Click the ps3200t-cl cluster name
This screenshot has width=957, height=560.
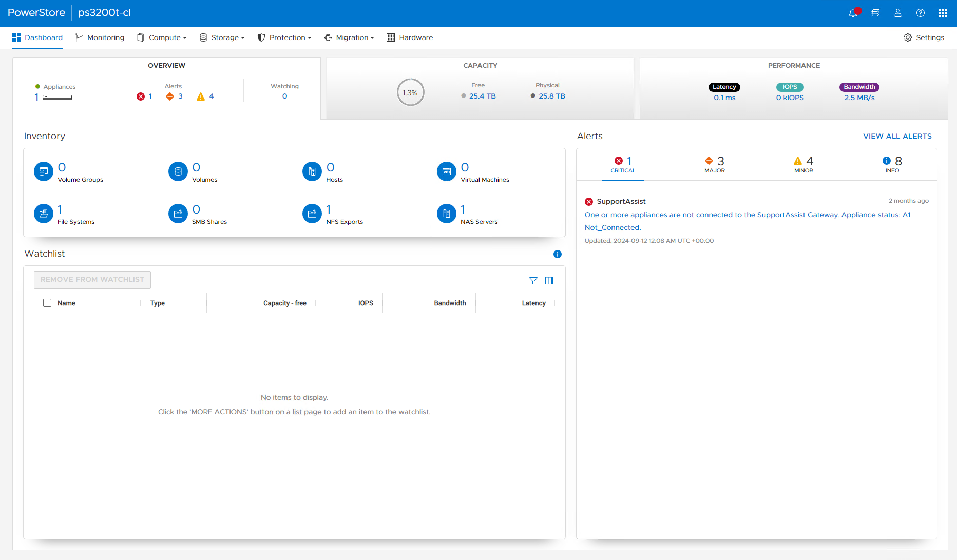(x=104, y=13)
